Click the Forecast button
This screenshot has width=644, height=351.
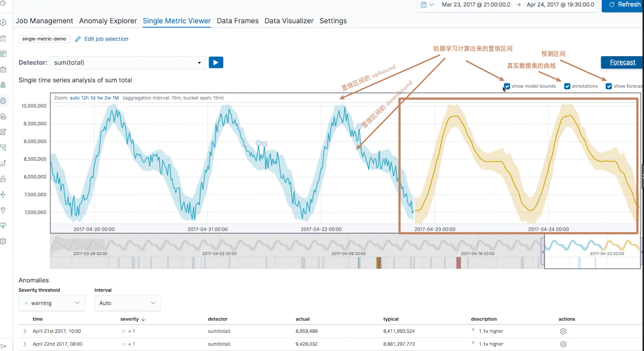(x=622, y=62)
